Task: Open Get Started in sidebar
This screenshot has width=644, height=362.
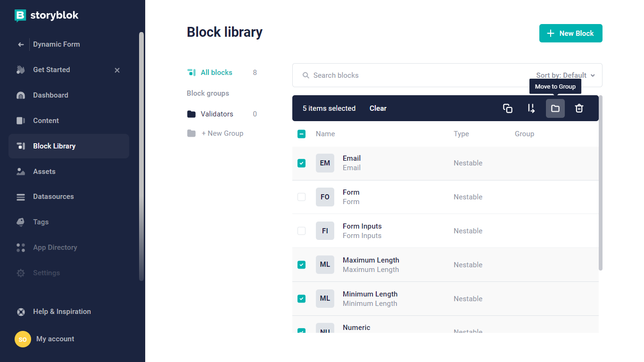Action: 51,70
